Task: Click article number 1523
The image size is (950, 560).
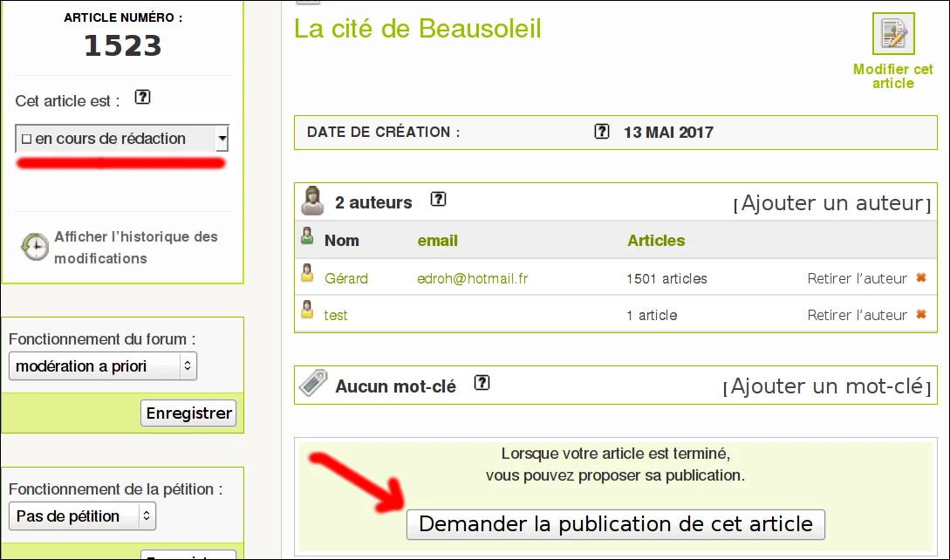Action: pos(123,46)
